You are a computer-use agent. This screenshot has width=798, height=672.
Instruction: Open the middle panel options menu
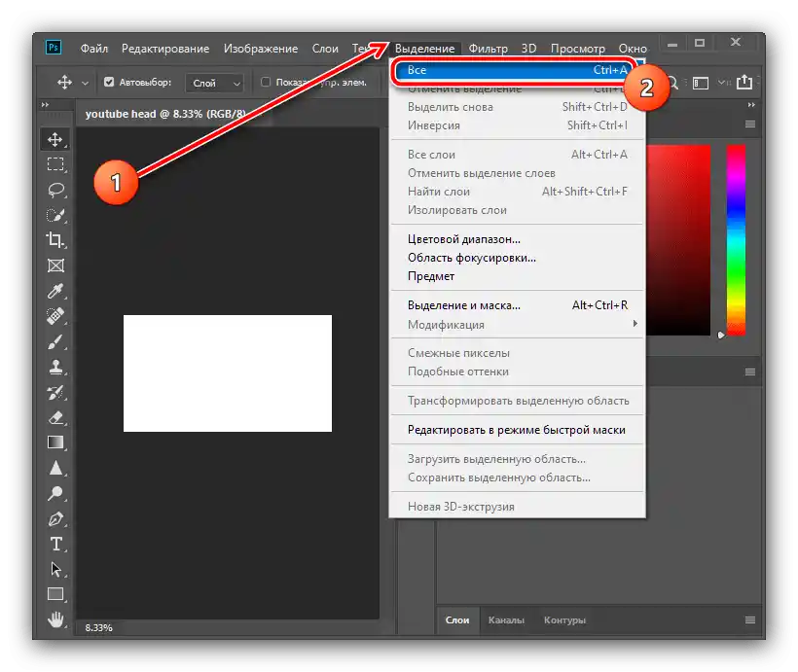(x=750, y=371)
